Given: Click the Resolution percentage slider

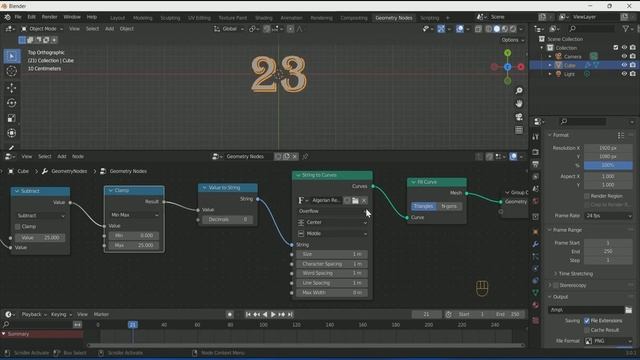Looking at the screenshot, I should coord(608,165).
